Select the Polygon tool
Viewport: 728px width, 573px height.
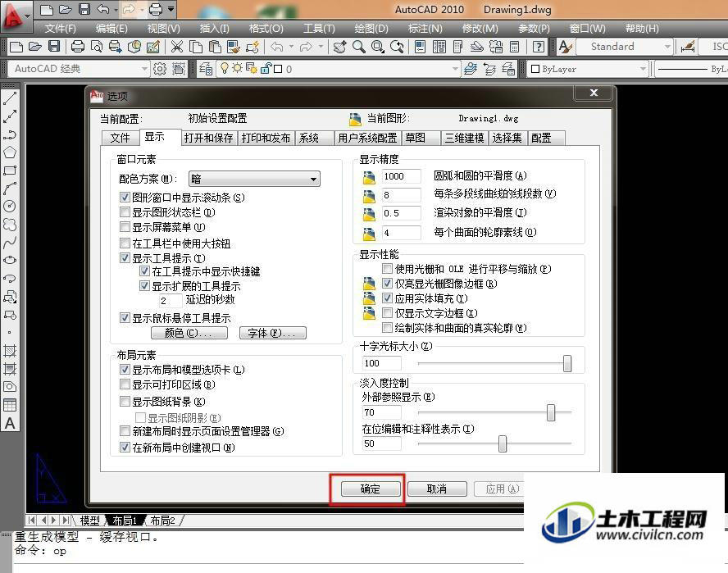click(10, 152)
